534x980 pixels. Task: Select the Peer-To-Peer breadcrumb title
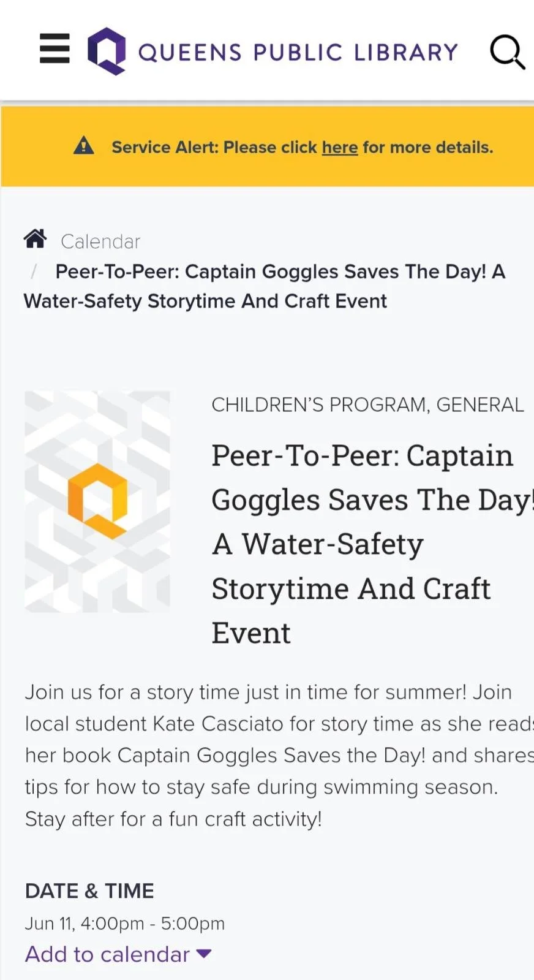tap(264, 286)
